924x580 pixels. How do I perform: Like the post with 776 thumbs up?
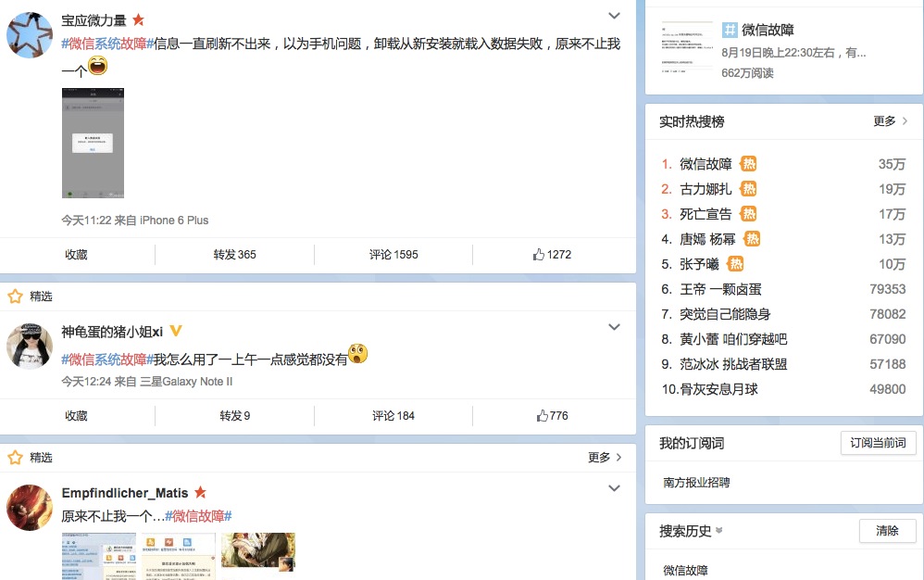click(x=552, y=416)
